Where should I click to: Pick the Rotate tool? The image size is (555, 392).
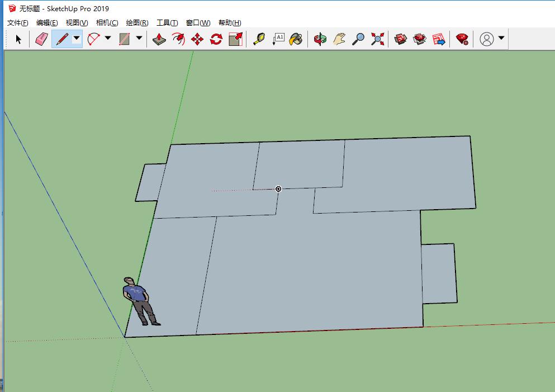tap(216, 39)
